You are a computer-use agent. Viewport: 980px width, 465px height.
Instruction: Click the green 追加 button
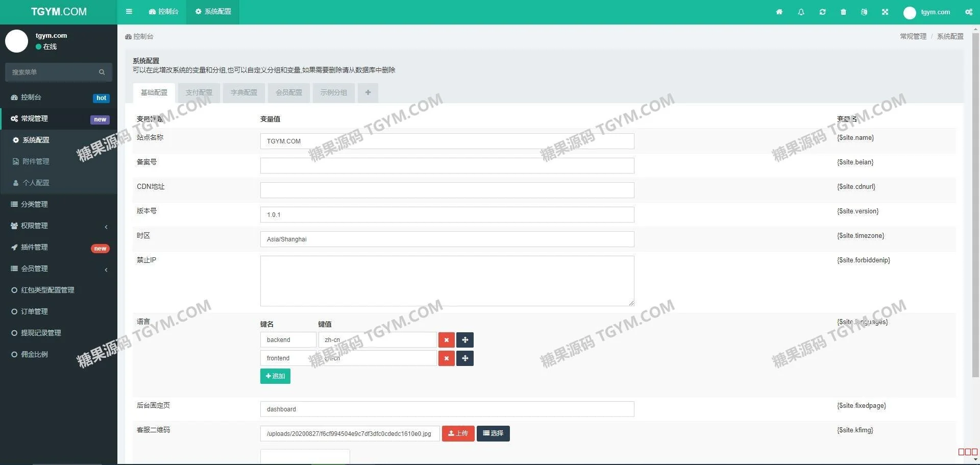click(x=275, y=376)
